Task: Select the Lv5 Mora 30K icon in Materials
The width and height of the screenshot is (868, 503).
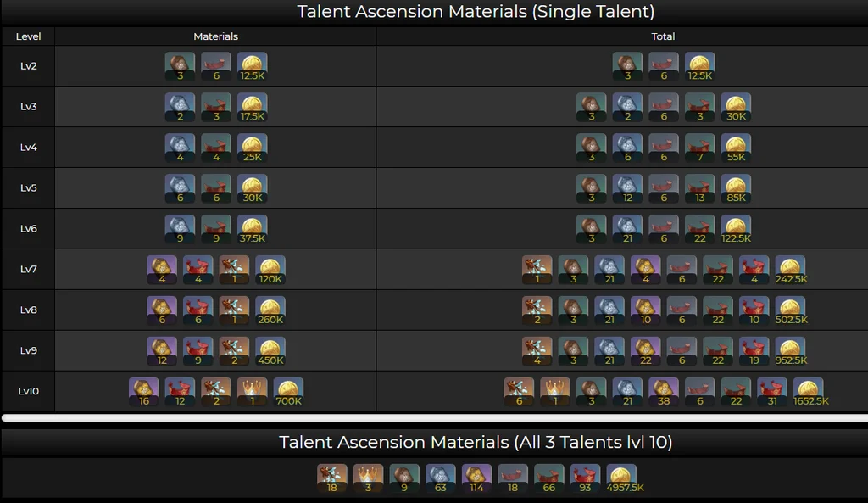Action: (x=253, y=188)
